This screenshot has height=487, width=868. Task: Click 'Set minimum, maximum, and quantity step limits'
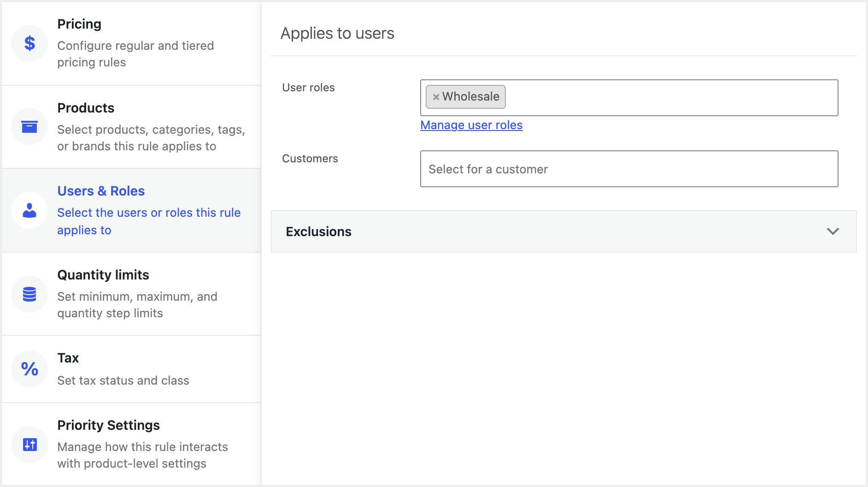(137, 305)
